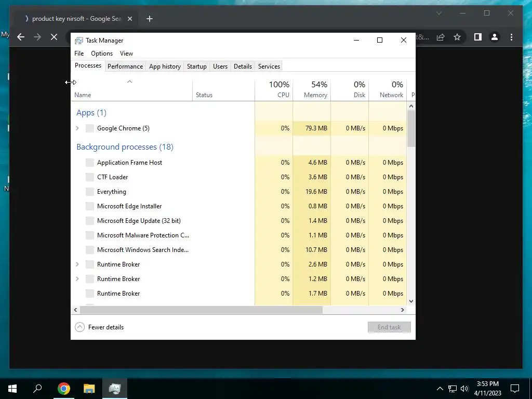
Task: Open Windows taskbar search
Action: point(37,389)
